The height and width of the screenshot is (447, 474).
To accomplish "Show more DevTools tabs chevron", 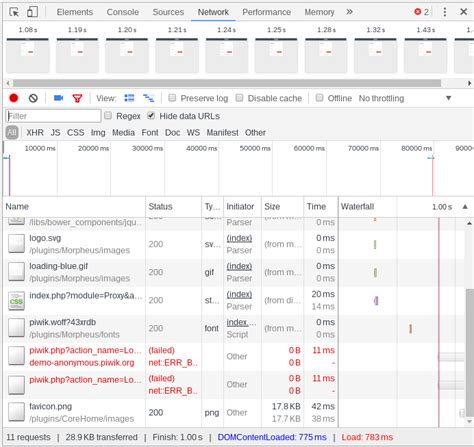I will (x=349, y=12).
